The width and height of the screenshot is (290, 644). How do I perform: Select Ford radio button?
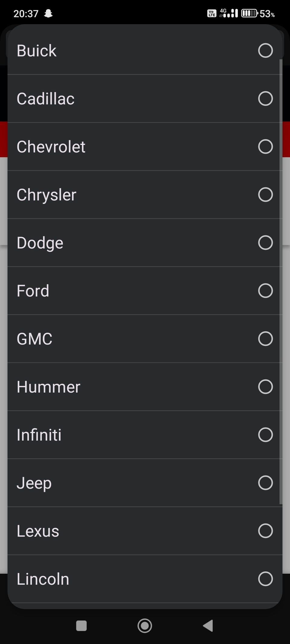[x=265, y=290]
